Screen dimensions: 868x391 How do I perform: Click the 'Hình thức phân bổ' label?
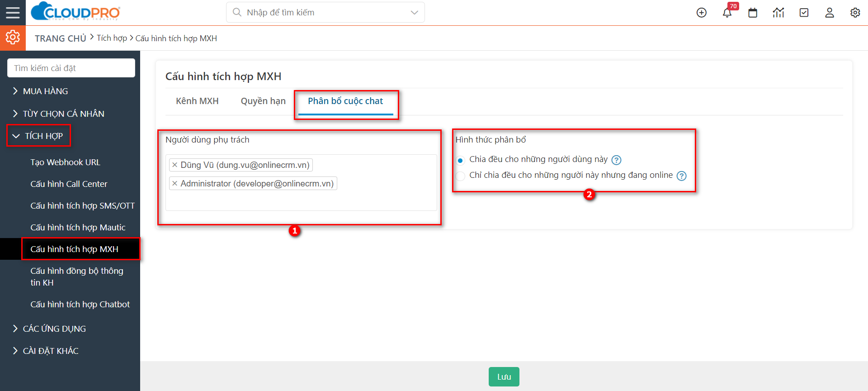(x=491, y=139)
